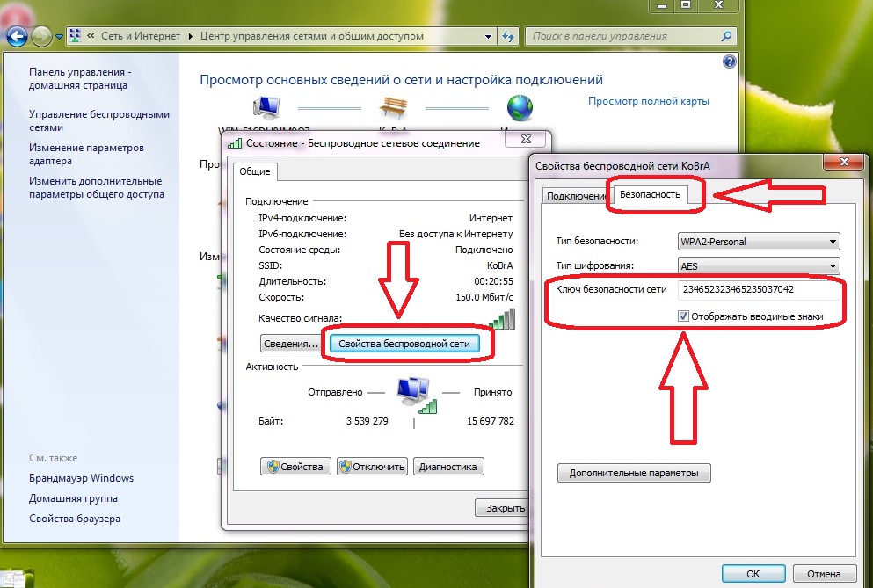Screen dimensions: 873x588
Task: Click the blue help question mark icon
Action: [729, 62]
